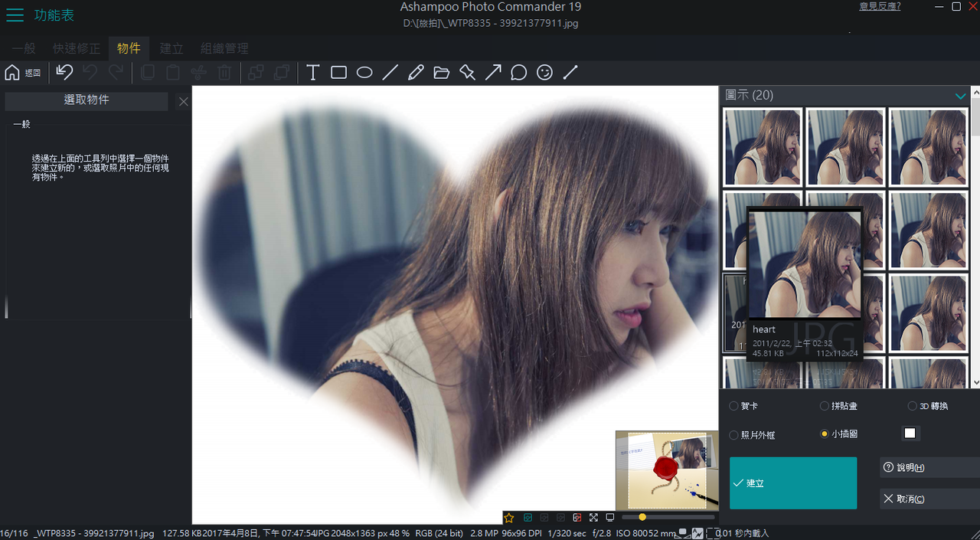Select the 賀卡 radio option
Screen dimensions: 980x540
pyautogui.click(x=734, y=406)
